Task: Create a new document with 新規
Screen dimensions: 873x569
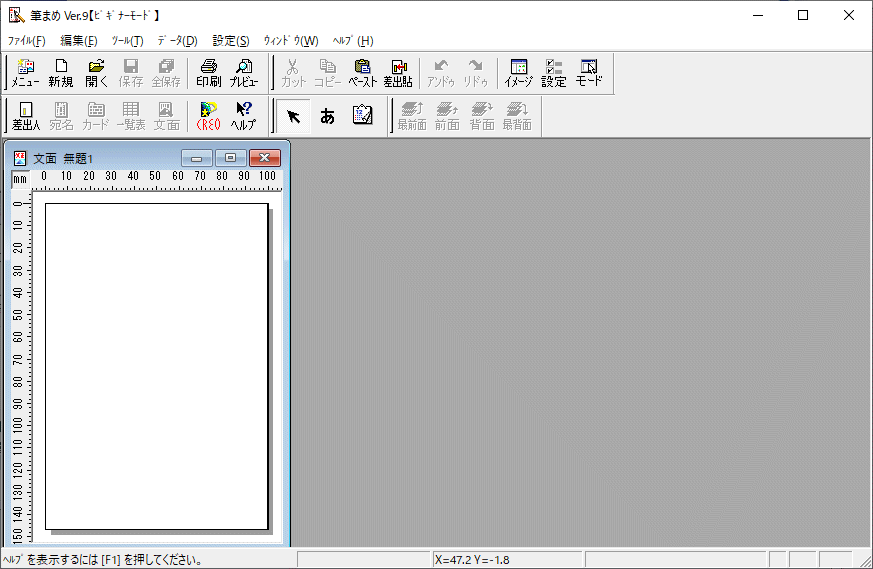Action: click(x=61, y=73)
